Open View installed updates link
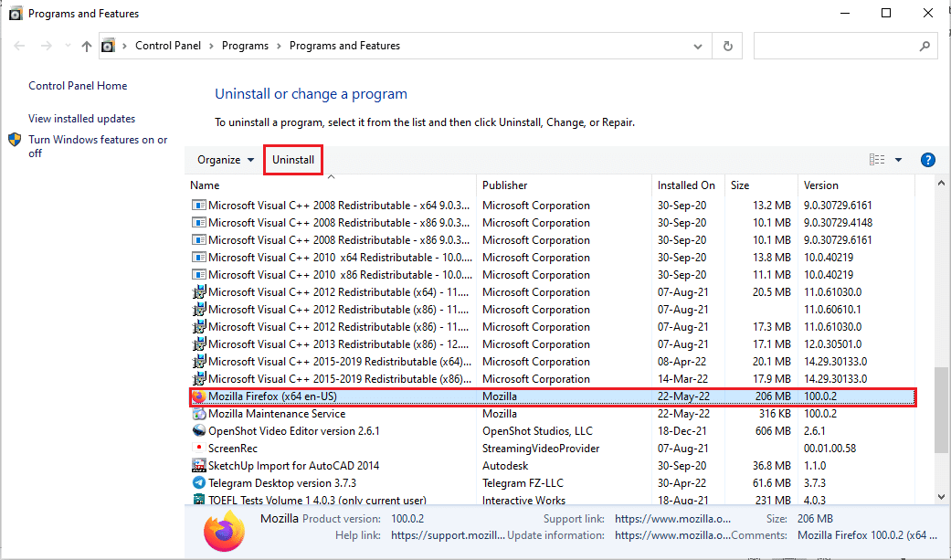Image resolution: width=951 pixels, height=560 pixels. click(82, 119)
